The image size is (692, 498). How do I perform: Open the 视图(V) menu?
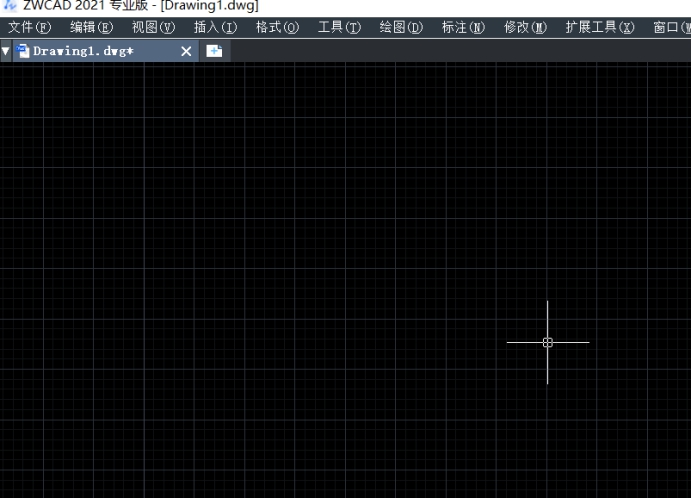153,28
